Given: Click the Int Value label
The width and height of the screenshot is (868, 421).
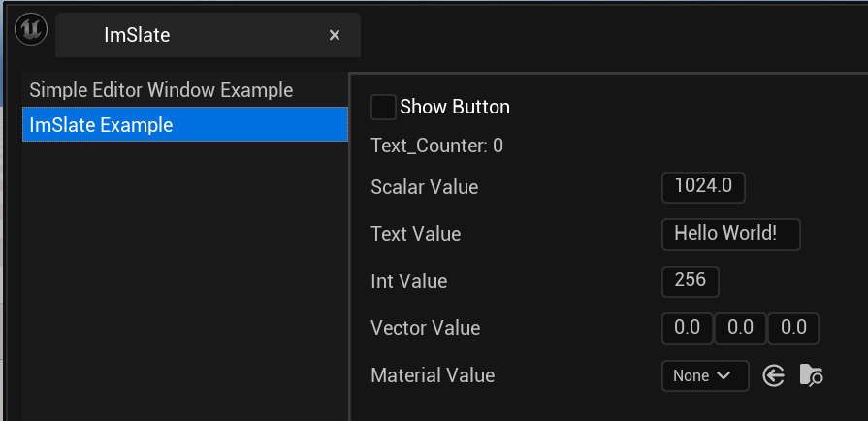Looking at the screenshot, I should tap(409, 281).
